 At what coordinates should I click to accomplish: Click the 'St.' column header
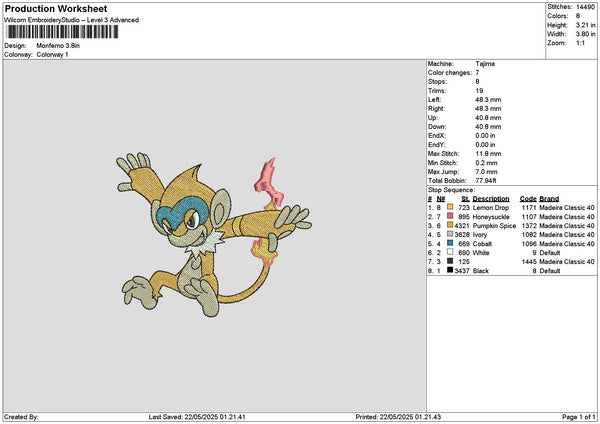[x=465, y=199]
